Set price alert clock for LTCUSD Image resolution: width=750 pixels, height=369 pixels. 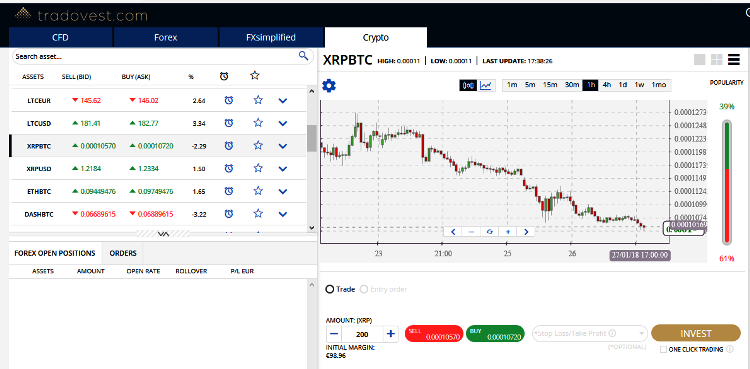[x=229, y=123]
